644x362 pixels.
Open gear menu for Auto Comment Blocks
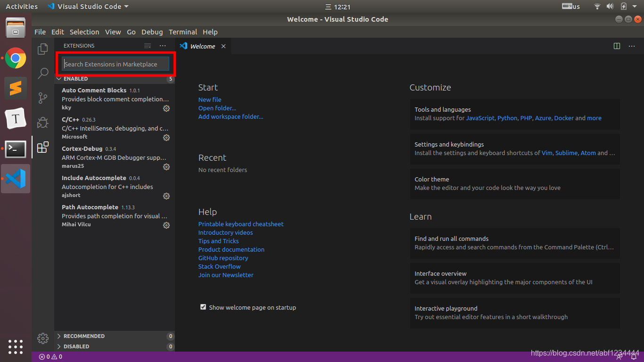click(166, 108)
